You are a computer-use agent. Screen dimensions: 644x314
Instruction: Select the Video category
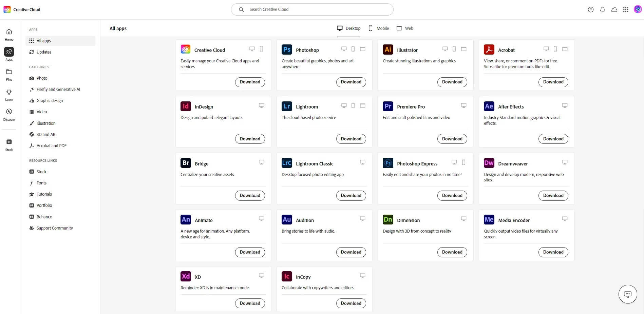[60, 112]
